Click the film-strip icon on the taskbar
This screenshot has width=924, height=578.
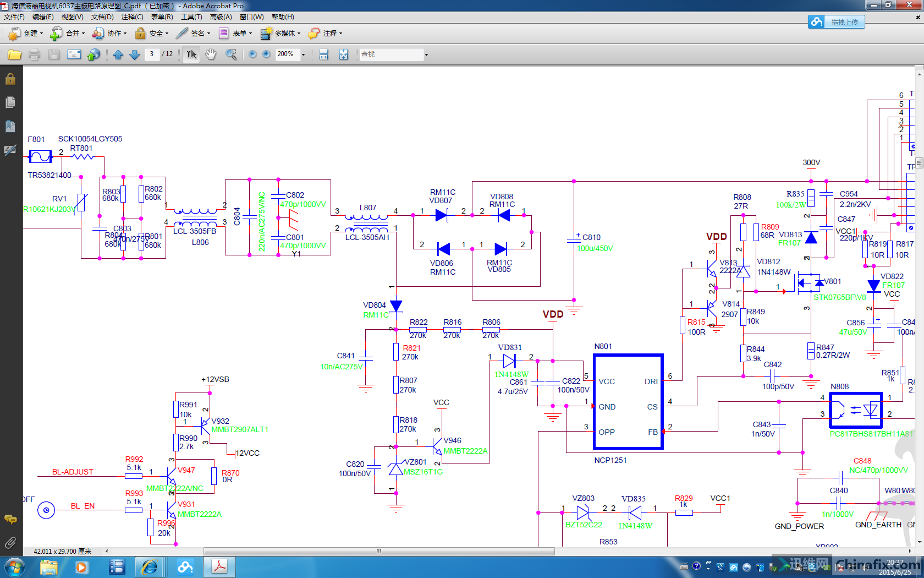click(116, 567)
